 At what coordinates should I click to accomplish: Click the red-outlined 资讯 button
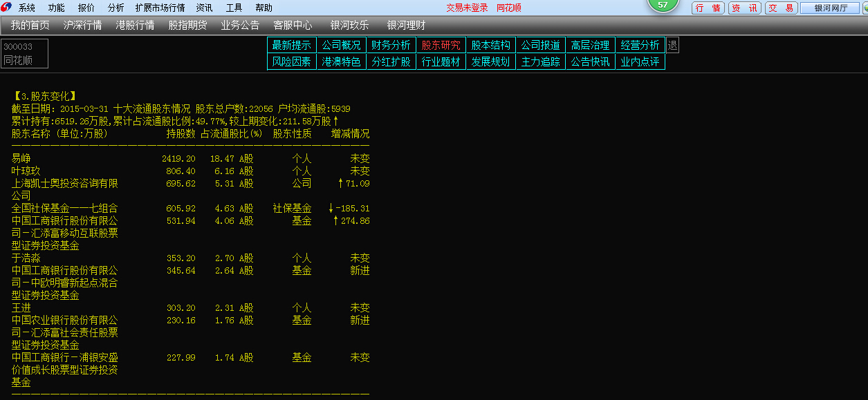coord(745,8)
